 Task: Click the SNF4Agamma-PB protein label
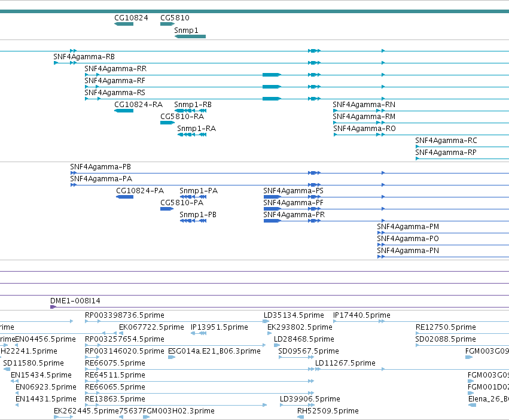coord(100,168)
